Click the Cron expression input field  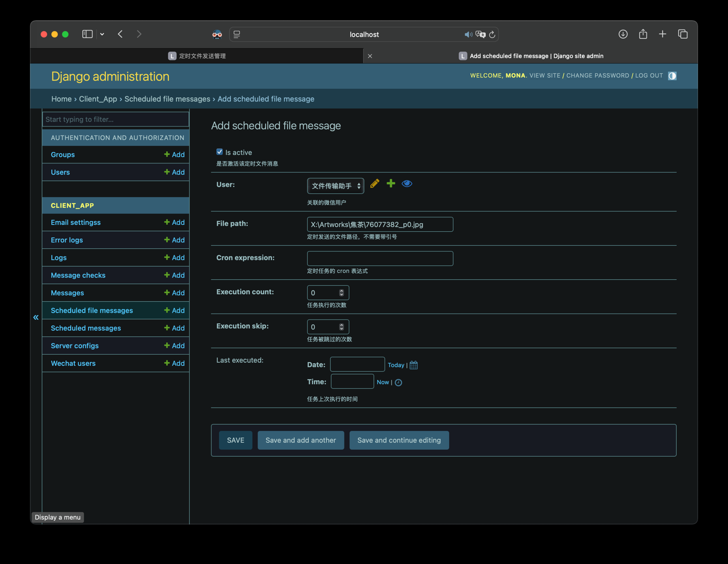click(x=380, y=258)
